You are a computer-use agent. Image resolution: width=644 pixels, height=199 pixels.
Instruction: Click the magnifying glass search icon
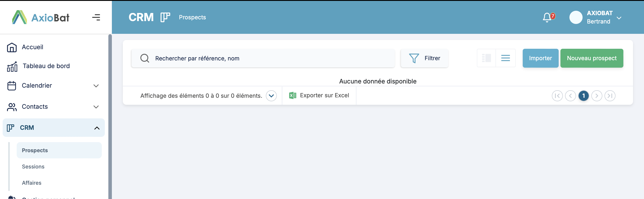(145, 58)
